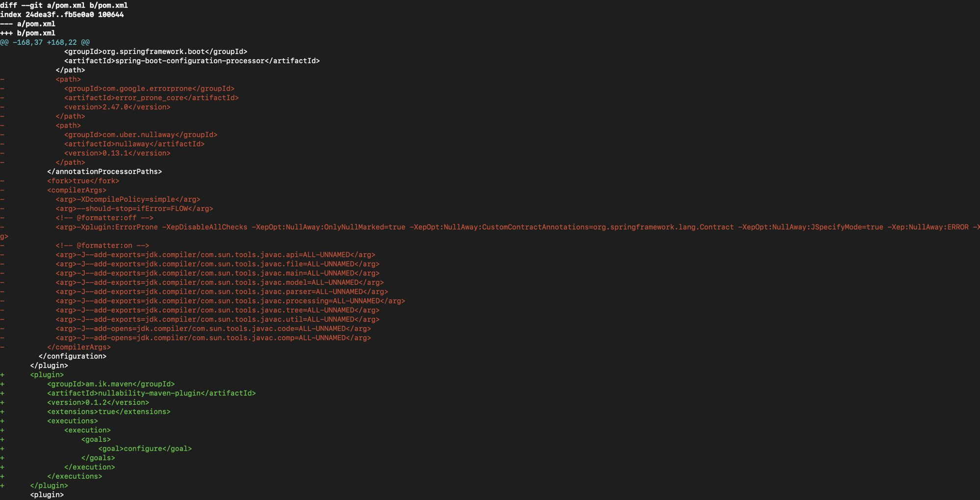Viewport: 980px width, 500px height.
Task: Click the spring-boot-configuration-processor artifactId line
Action: click(192, 61)
